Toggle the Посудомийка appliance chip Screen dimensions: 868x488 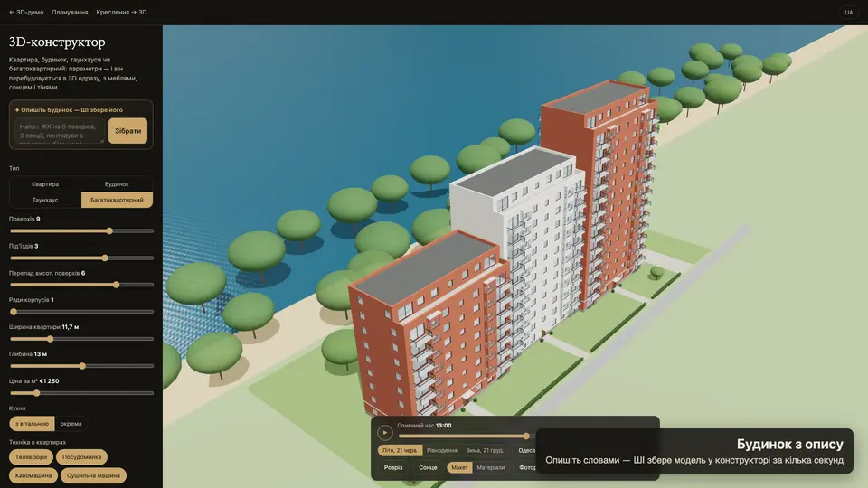click(x=82, y=457)
